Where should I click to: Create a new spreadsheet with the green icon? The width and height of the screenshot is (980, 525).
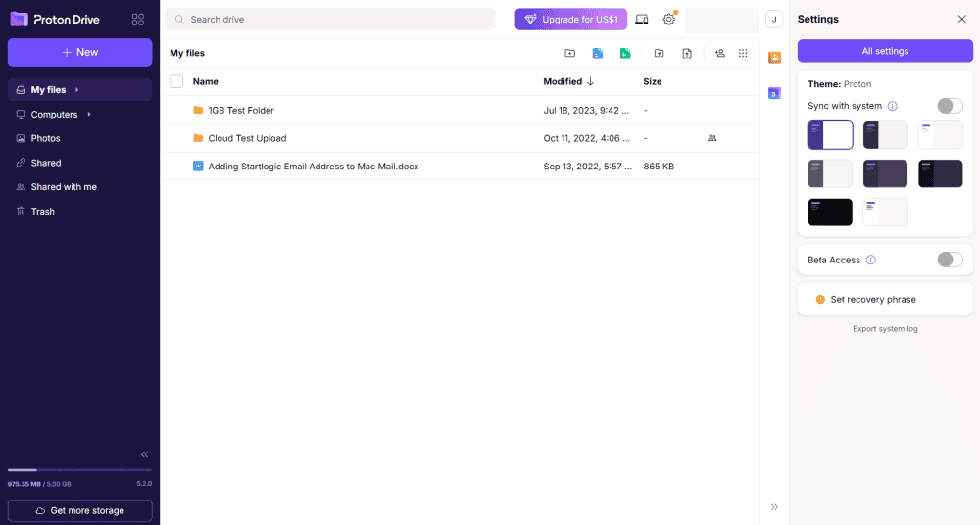pyautogui.click(x=624, y=53)
